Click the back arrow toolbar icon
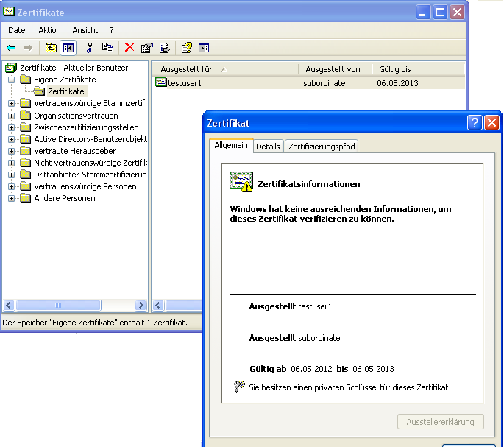Image resolution: width=504 pixels, height=447 pixels. pyautogui.click(x=11, y=48)
